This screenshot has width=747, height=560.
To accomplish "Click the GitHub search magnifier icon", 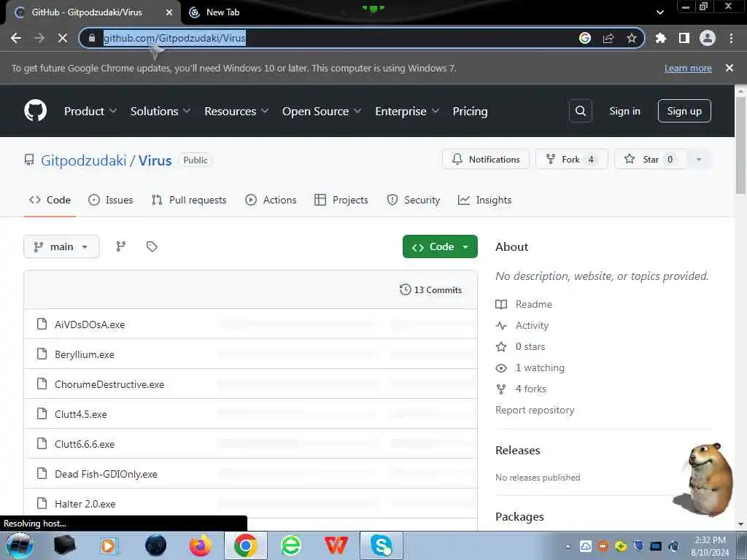I will point(580,111).
